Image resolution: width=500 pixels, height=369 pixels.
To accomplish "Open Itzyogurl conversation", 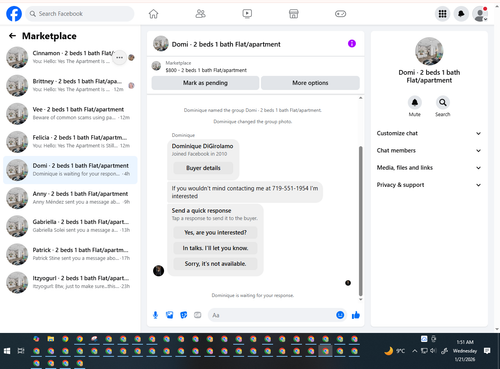I will click(x=70, y=282).
